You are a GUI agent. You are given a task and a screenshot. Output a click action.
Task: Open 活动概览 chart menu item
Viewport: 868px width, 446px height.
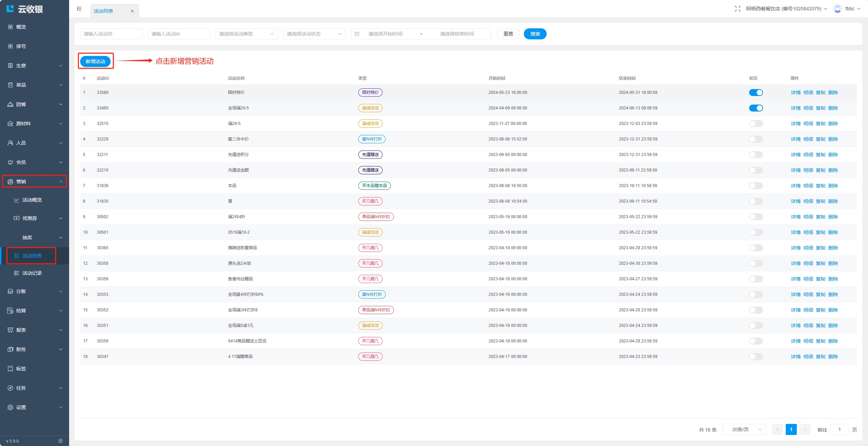32,200
